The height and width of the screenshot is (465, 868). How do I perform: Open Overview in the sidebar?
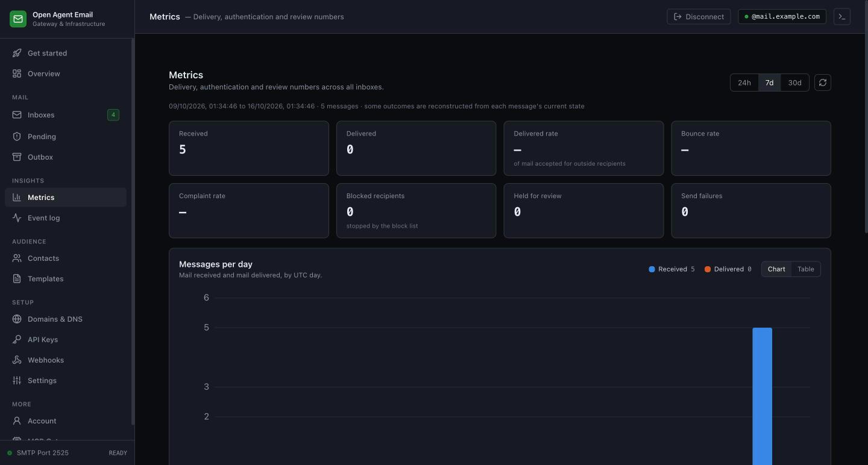click(66, 73)
